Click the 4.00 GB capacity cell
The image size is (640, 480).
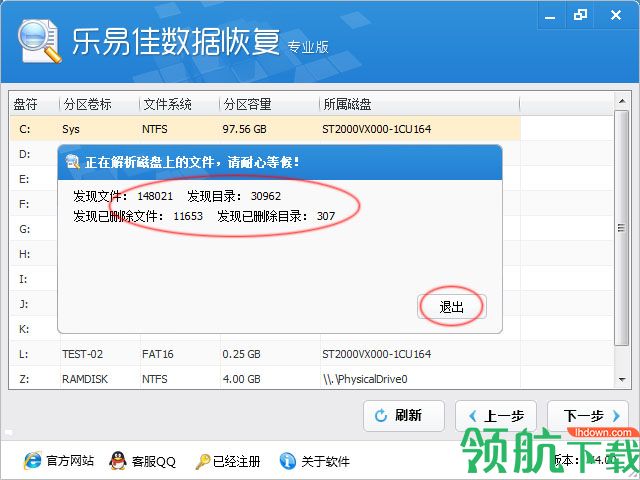click(241, 379)
